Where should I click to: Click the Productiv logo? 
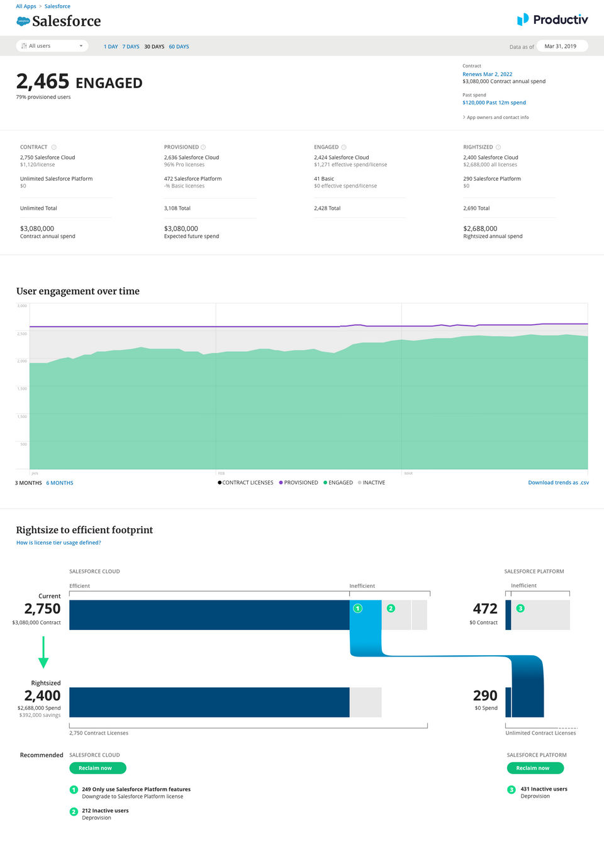(552, 20)
